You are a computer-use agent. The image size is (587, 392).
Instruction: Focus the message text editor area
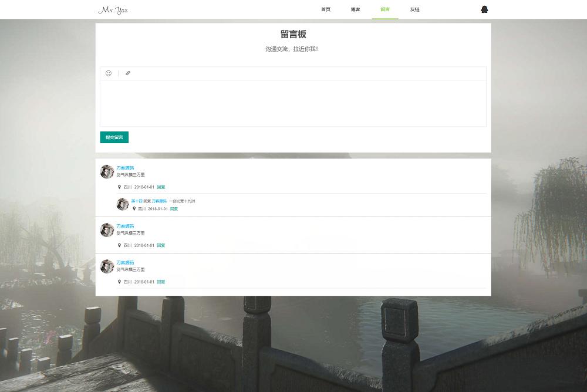point(293,103)
